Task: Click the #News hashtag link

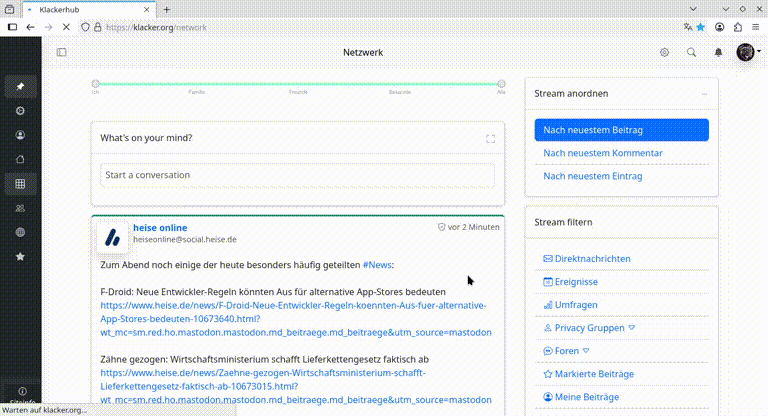Action: pos(377,265)
